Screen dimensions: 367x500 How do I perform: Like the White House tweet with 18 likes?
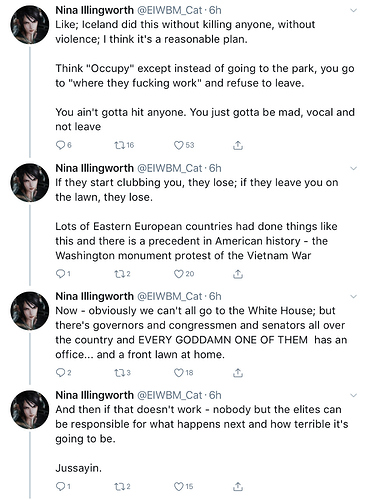pos(179,373)
